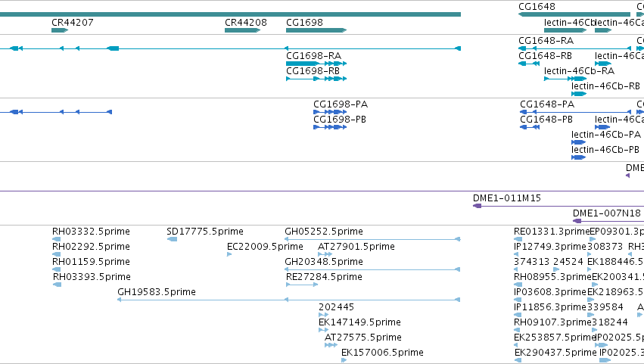Click the CR44208 gene arrow
Viewport: 644px width, 364px height.
pos(242,30)
